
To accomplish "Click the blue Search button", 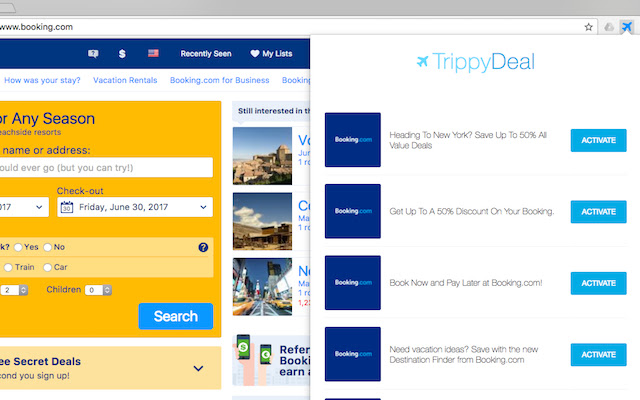I will [x=176, y=316].
